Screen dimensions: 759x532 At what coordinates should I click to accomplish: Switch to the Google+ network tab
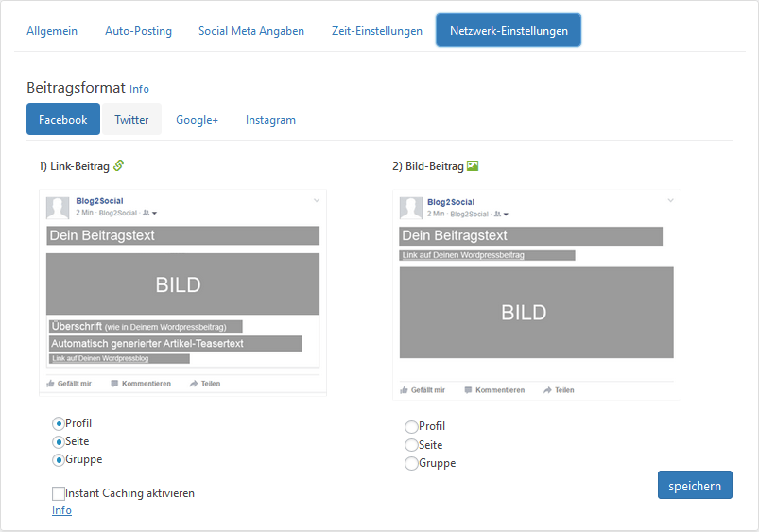(197, 120)
